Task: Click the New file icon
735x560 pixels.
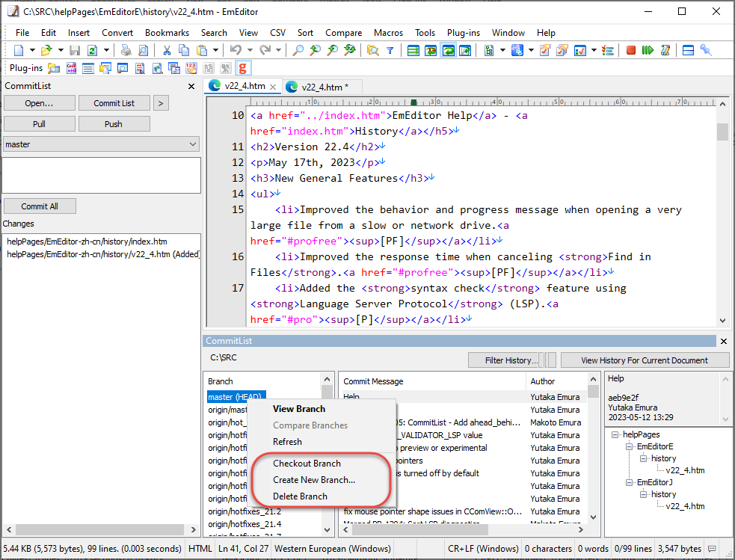Action: click(19, 50)
